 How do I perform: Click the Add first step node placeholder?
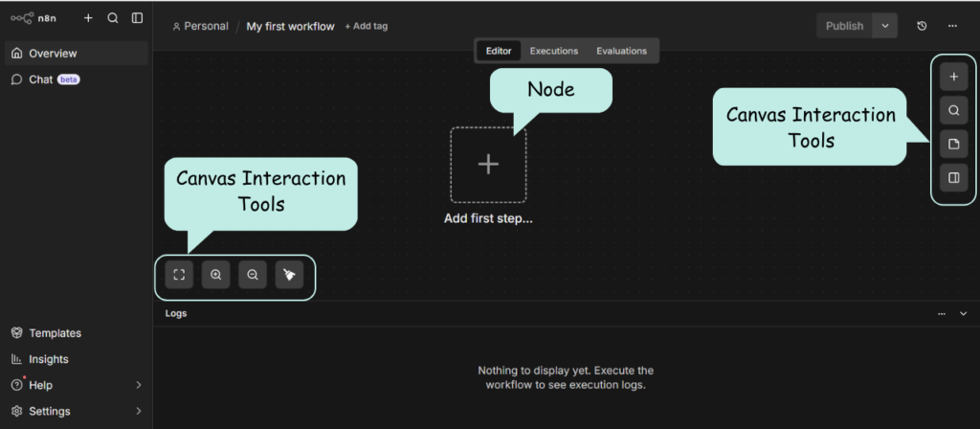coord(488,165)
